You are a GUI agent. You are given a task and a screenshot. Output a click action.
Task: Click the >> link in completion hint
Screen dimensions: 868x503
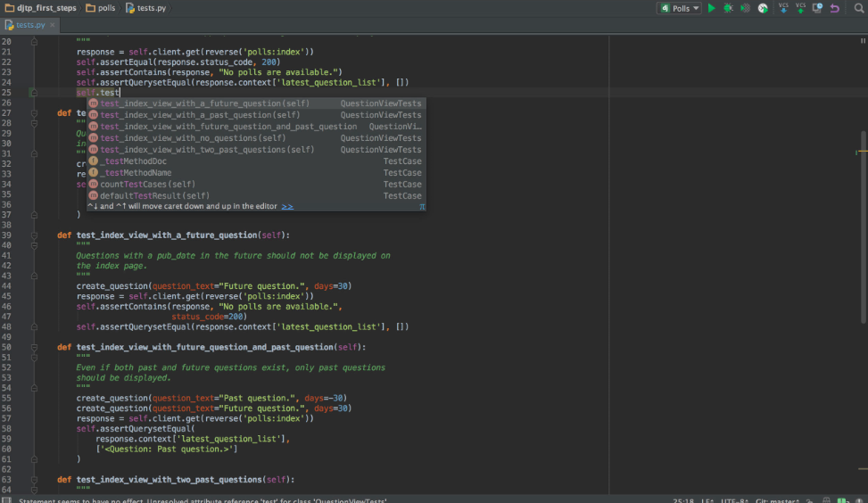[287, 206]
